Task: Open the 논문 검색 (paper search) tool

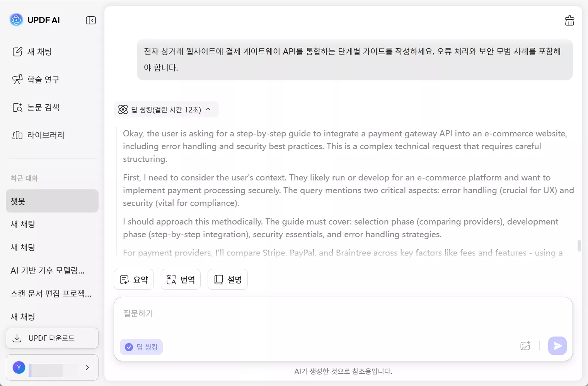Action: [x=43, y=107]
